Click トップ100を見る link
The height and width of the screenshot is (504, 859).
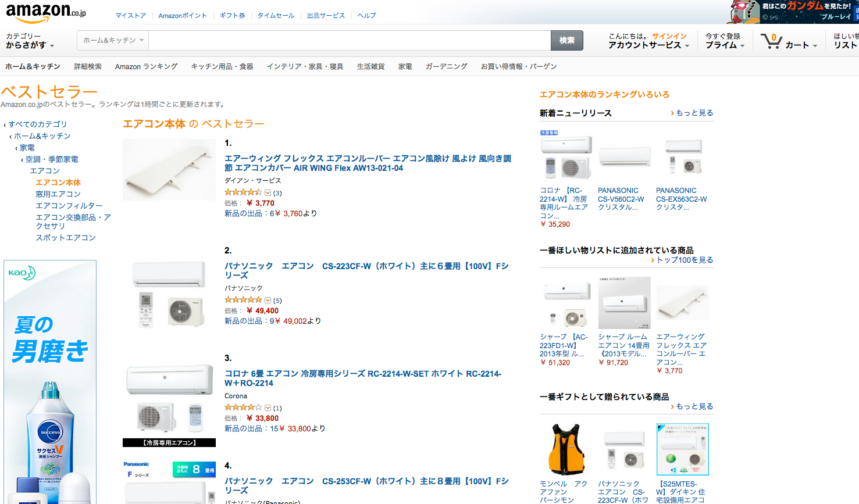coord(685,260)
